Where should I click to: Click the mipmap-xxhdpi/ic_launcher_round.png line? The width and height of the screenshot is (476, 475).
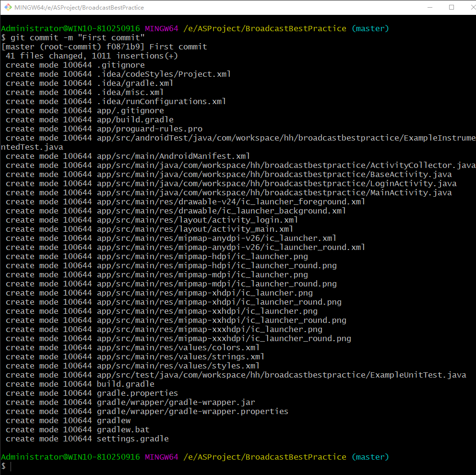tap(176, 320)
